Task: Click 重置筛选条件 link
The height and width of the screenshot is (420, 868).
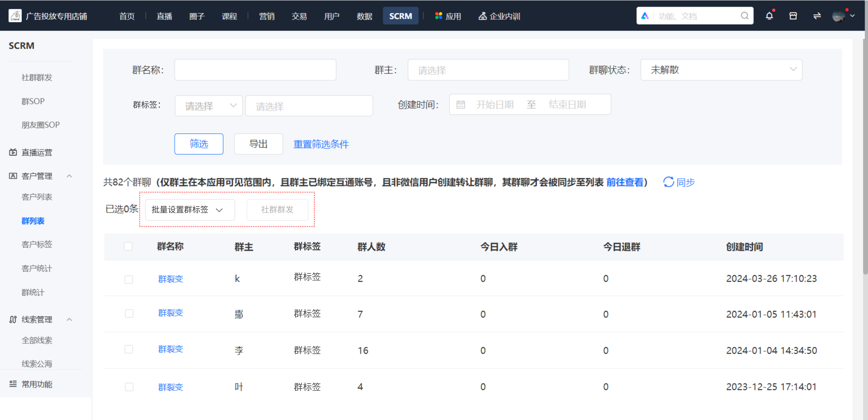Action: 321,144
